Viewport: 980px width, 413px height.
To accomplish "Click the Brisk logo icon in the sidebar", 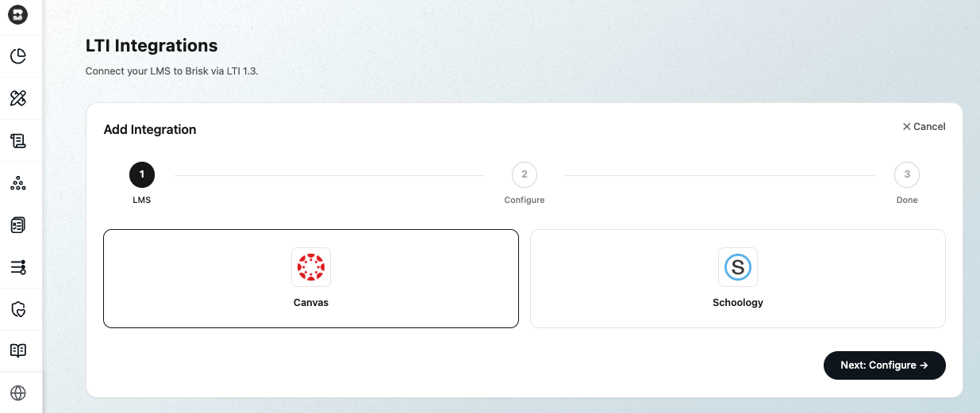I will [17, 14].
